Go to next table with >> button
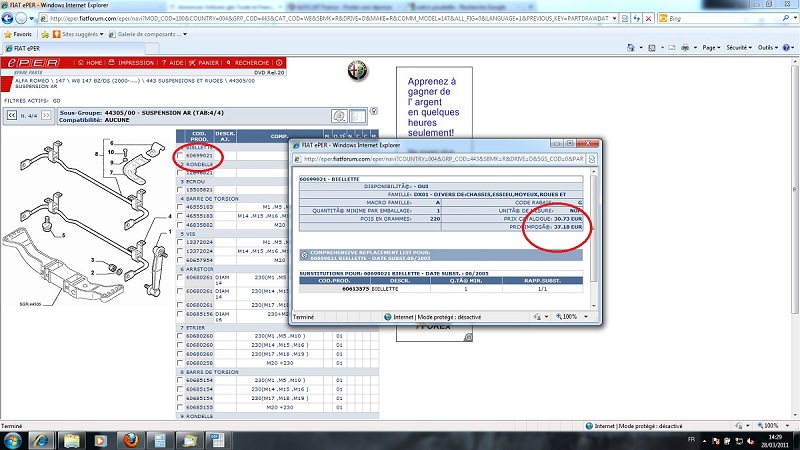The height and width of the screenshot is (450, 800). 46,116
